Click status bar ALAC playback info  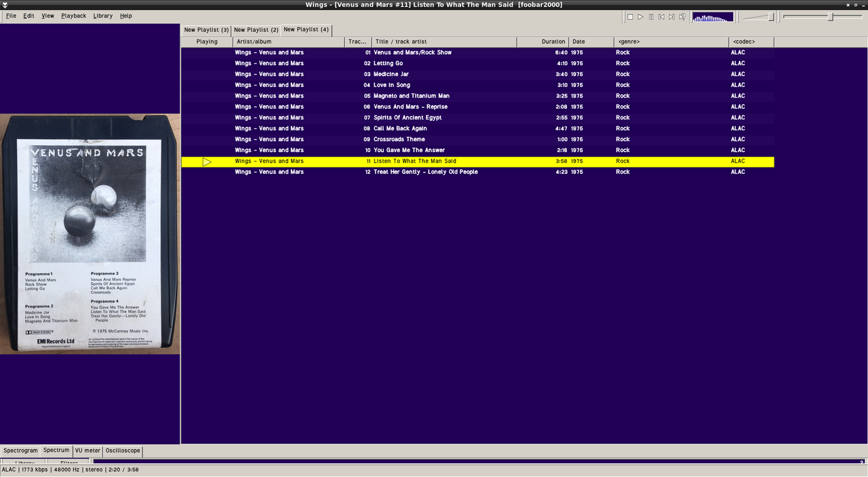[70, 470]
